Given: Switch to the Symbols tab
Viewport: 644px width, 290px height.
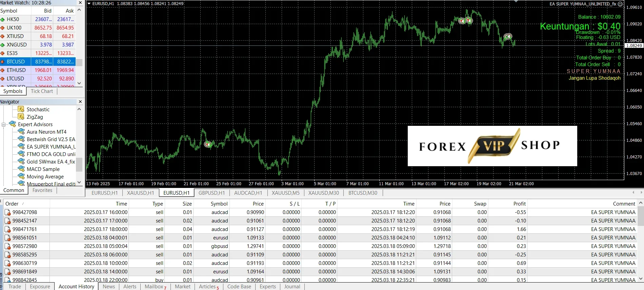Looking at the screenshot, I should click(13, 91).
